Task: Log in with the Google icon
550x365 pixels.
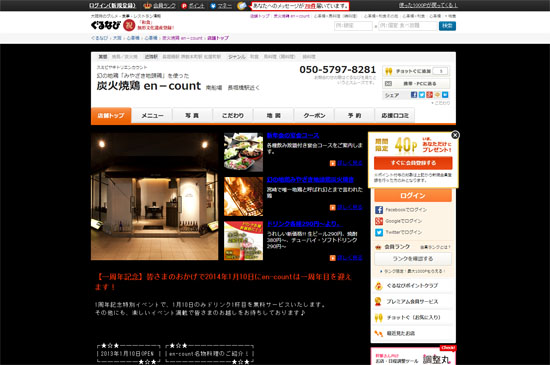Action: coord(379,221)
